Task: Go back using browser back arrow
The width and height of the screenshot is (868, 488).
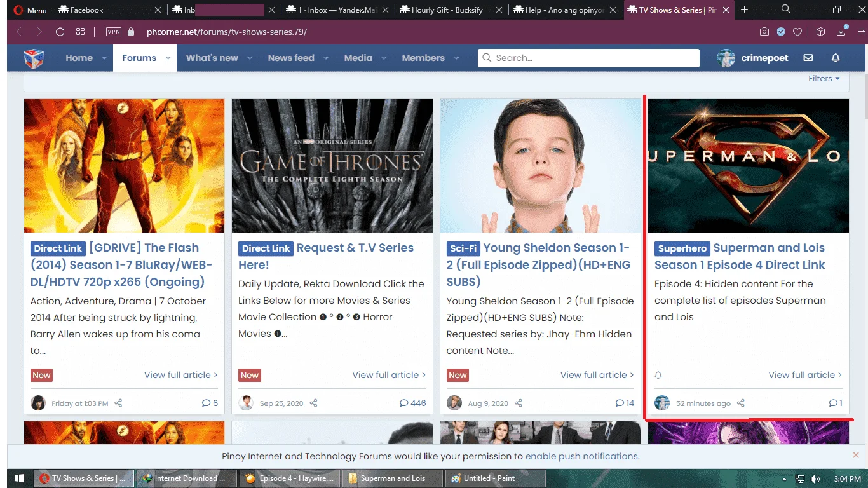Action: [x=19, y=32]
